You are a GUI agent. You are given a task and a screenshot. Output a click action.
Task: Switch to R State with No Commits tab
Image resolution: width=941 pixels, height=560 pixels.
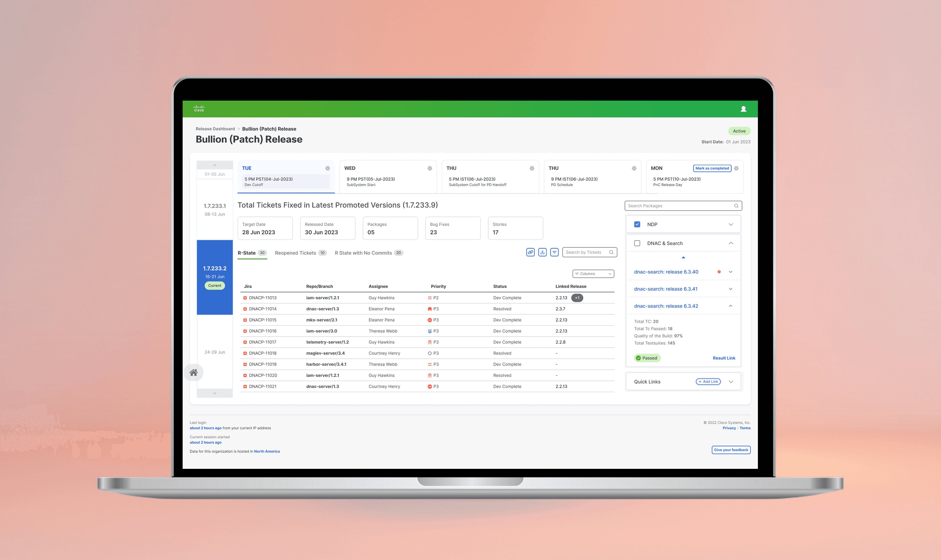(369, 253)
